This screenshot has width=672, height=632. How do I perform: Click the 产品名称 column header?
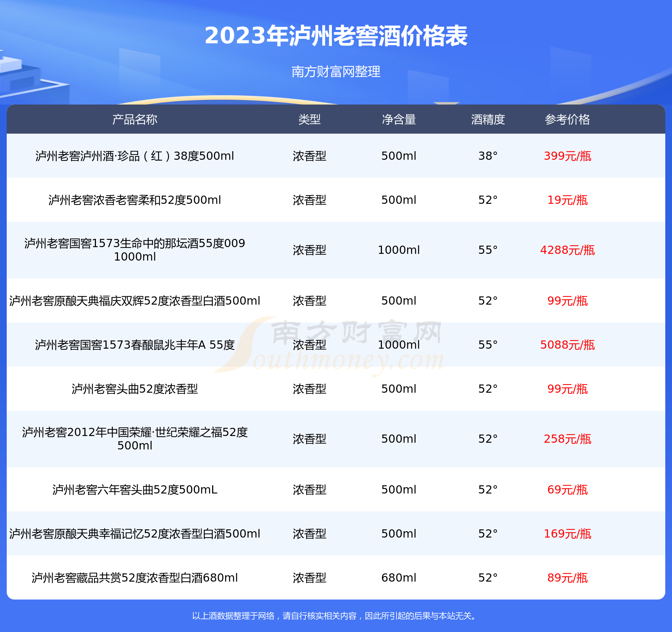coord(135,119)
